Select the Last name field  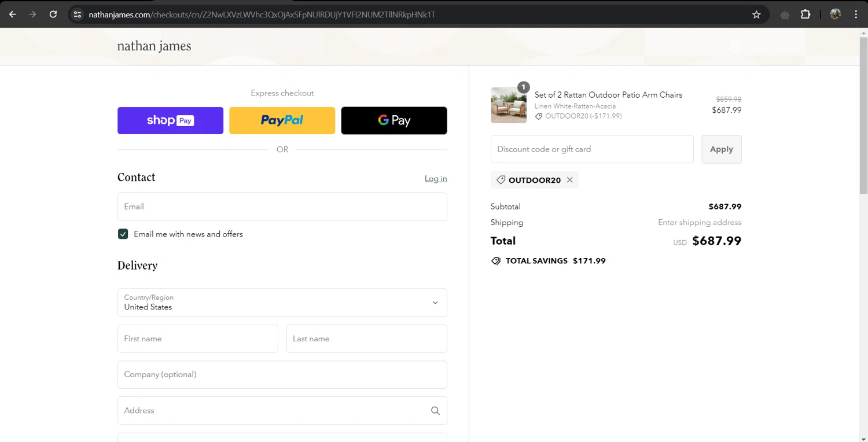tap(367, 338)
